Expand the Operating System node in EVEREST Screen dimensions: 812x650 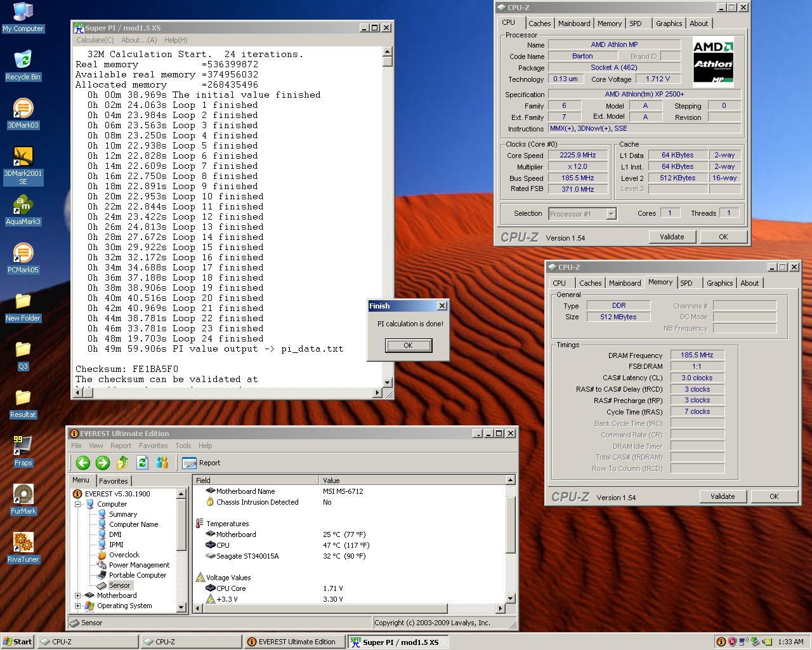[78, 606]
